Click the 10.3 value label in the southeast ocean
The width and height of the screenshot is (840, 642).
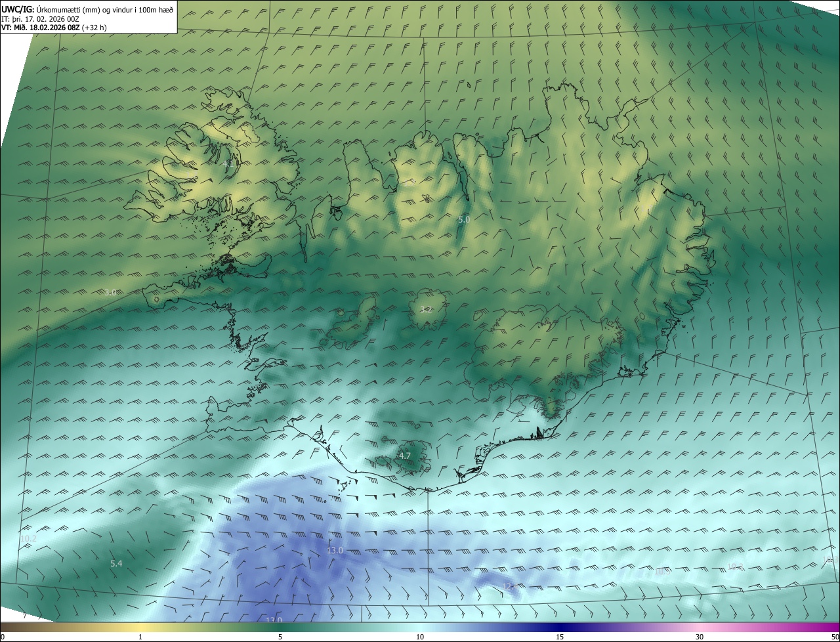(735, 566)
